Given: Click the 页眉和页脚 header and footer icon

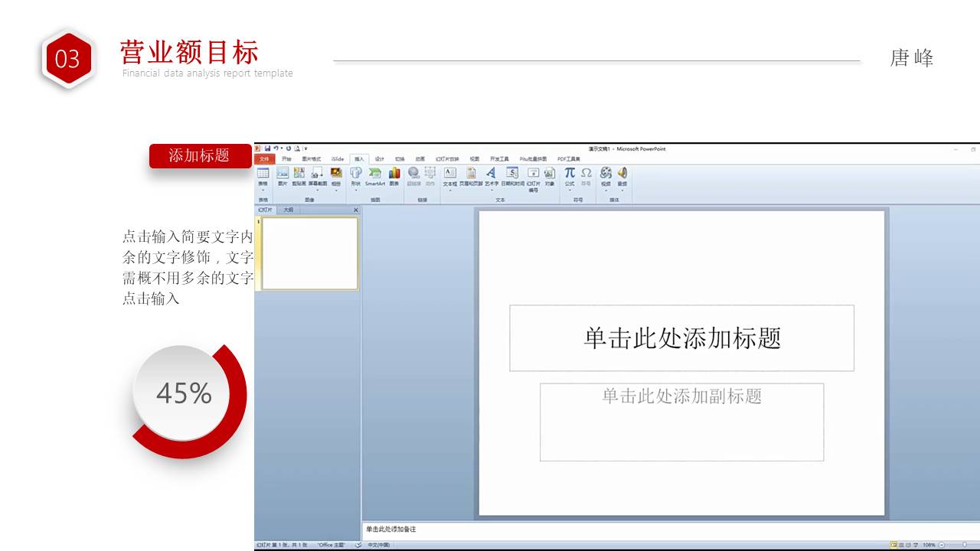Looking at the screenshot, I should pos(471,175).
